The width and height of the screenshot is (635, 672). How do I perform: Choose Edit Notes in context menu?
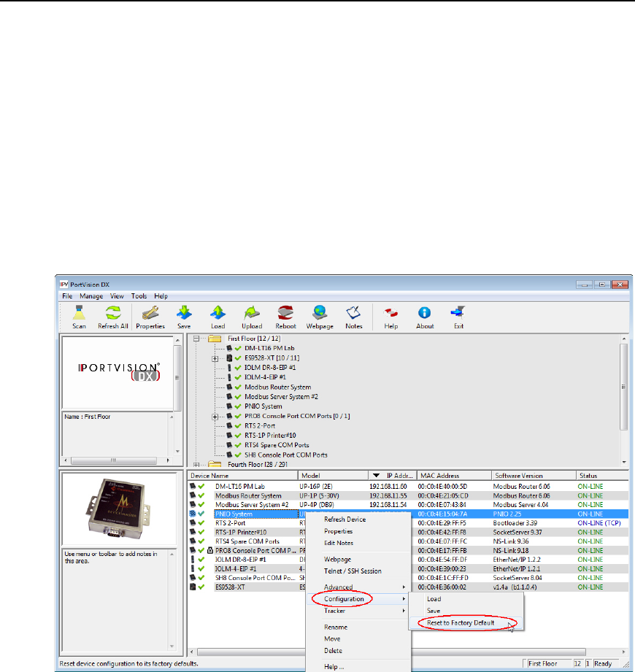pyautogui.click(x=339, y=543)
